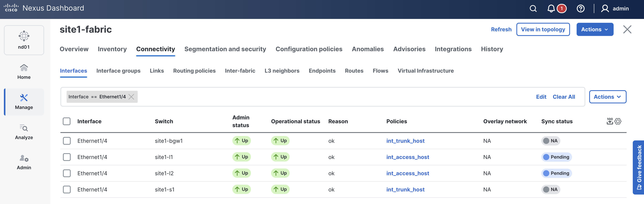
Task: Open the Links sub-tab
Action: point(157,71)
